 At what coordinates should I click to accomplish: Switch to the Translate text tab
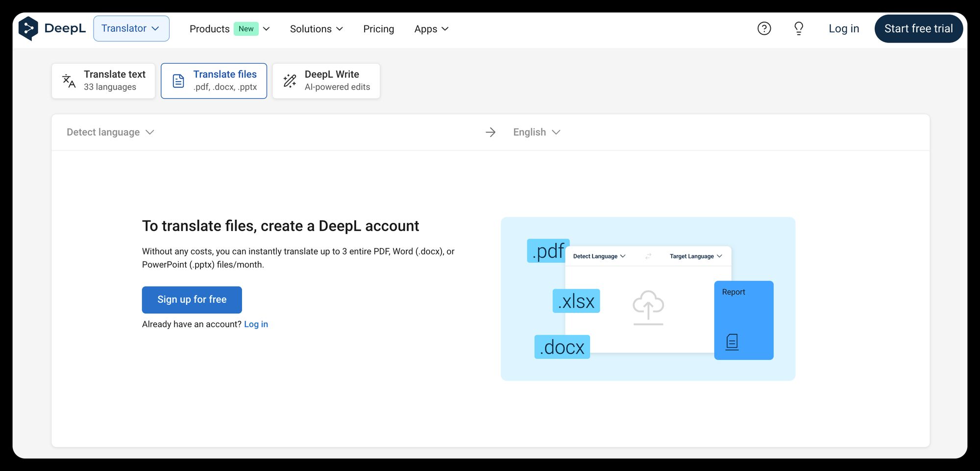point(103,81)
